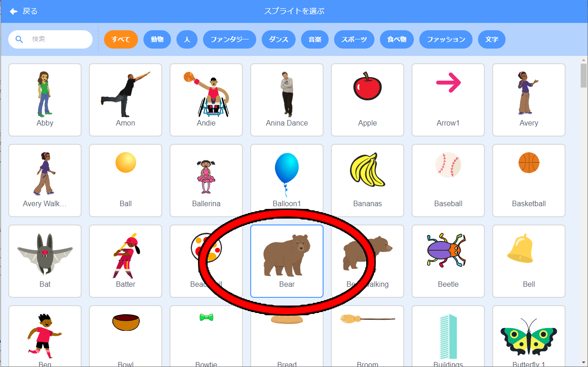Filter by ファンタジー category

(x=230, y=39)
